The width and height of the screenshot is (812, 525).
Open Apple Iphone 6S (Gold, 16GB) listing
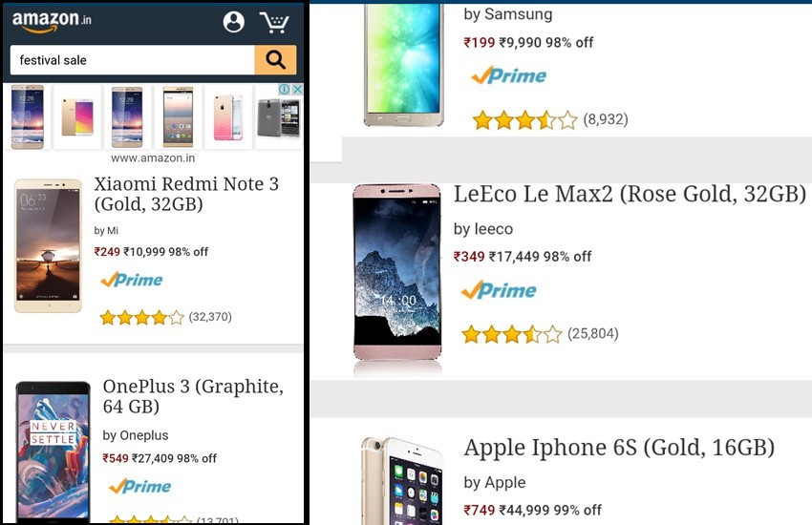coord(619,447)
